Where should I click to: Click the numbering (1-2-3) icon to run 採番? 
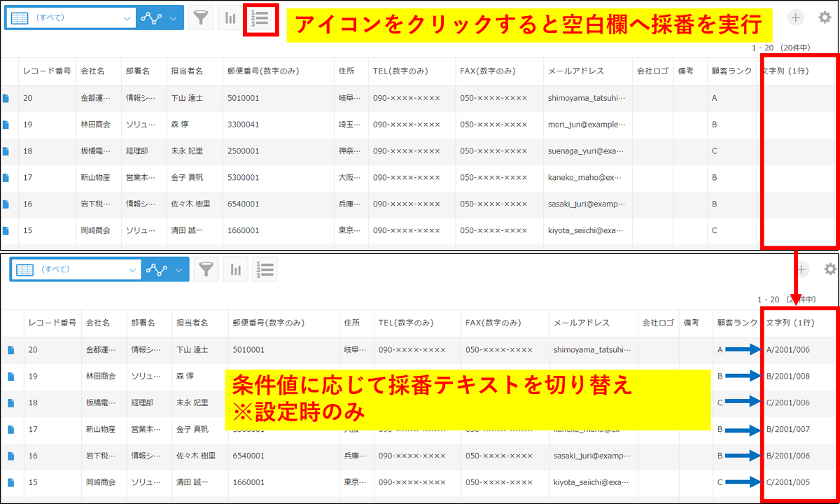[x=260, y=17]
